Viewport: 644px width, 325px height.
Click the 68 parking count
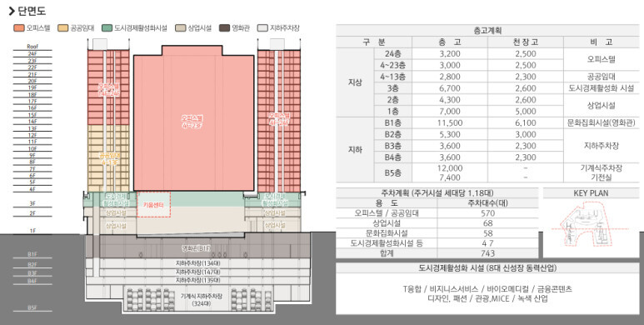pos(487,223)
